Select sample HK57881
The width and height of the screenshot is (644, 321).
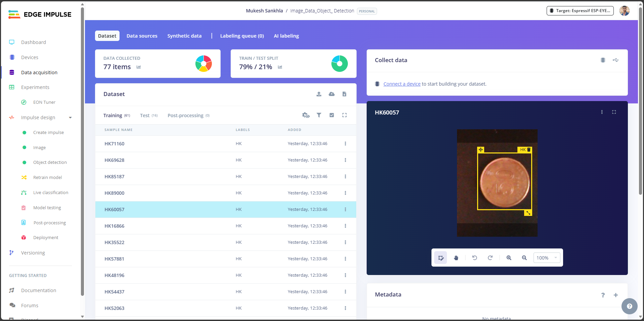226,259
